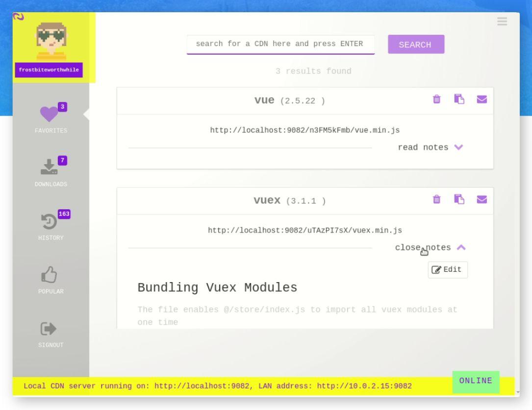Open Favorites via the heart icon
The width and height of the screenshot is (532, 410).
point(49,114)
